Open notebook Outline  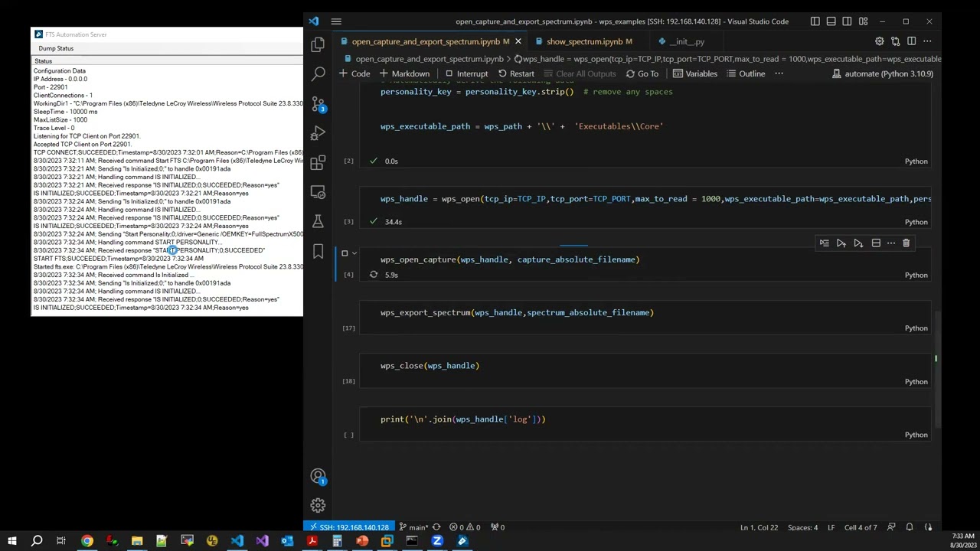point(746,73)
